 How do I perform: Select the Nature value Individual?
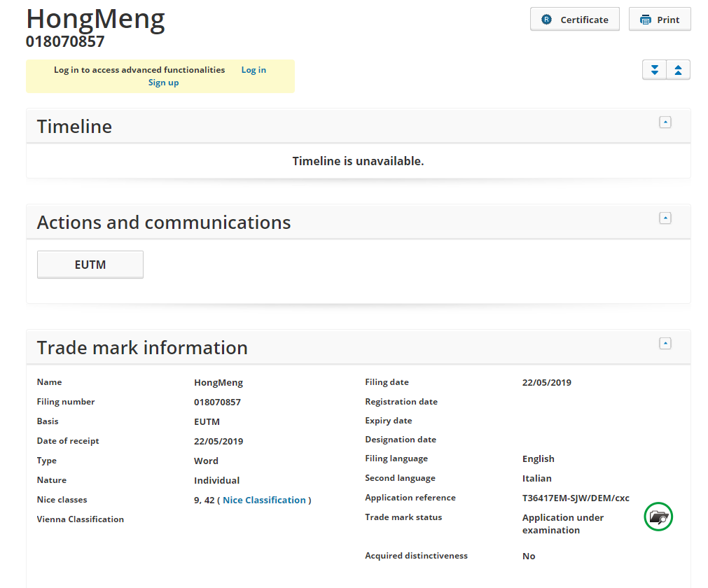click(x=216, y=481)
